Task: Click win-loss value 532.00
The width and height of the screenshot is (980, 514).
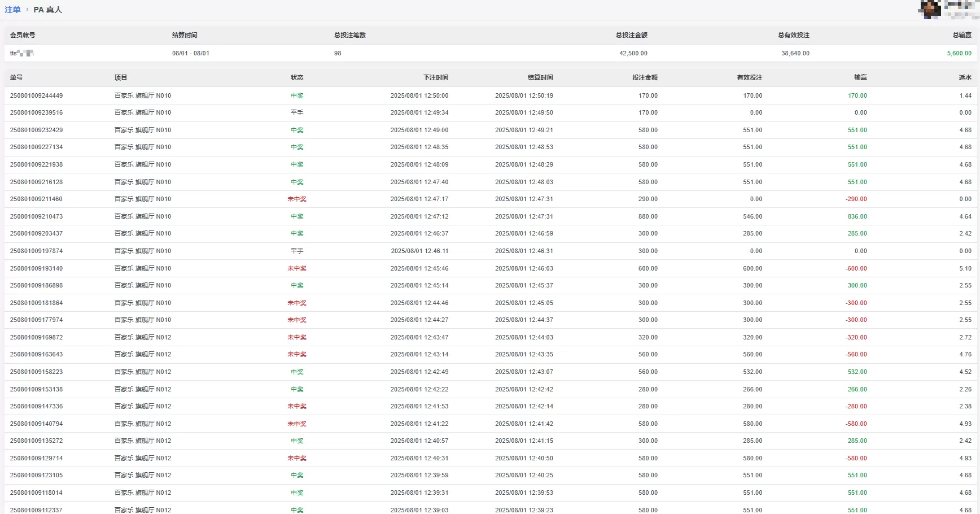Action: pyautogui.click(x=858, y=372)
